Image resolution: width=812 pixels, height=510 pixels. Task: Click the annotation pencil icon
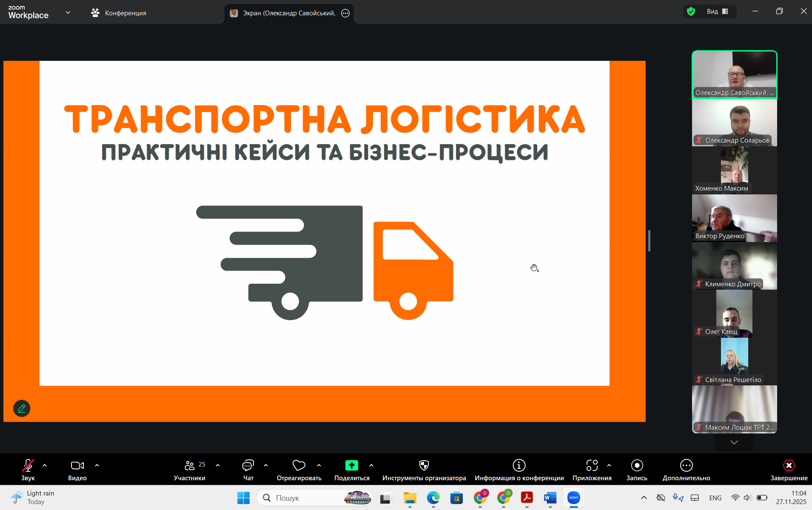[x=22, y=408]
